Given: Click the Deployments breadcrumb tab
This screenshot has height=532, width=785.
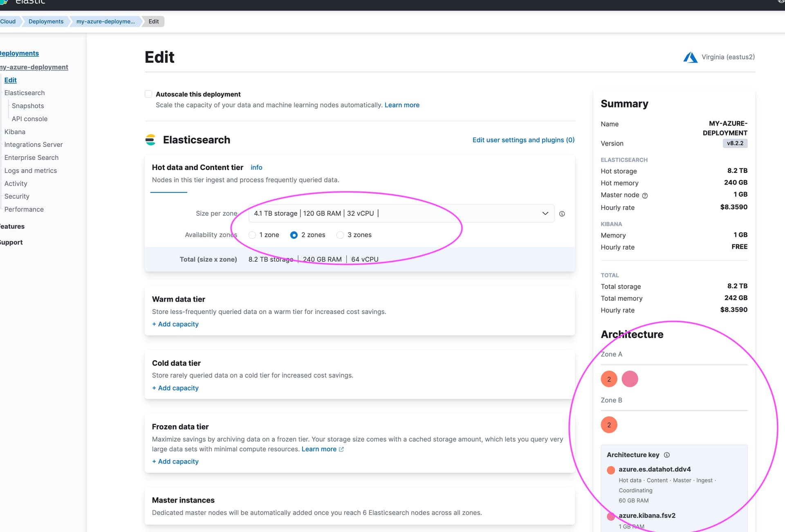Looking at the screenshot, I should coord(46,21).
